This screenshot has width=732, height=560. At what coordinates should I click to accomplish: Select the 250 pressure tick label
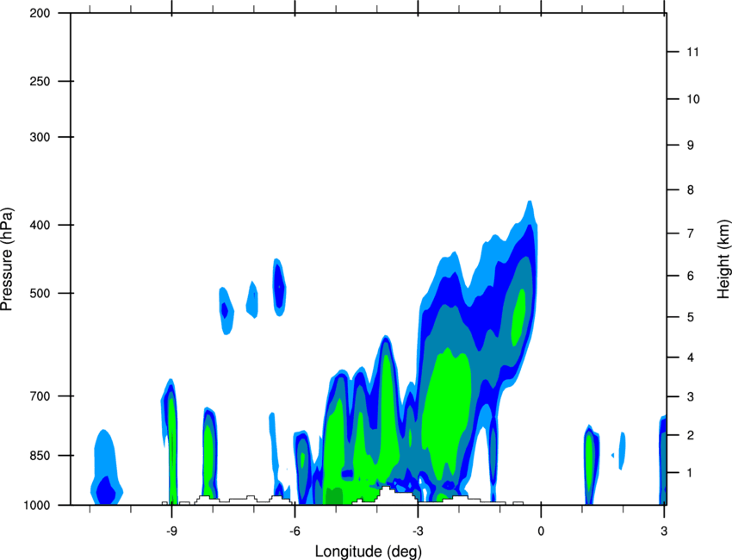[x=40, y=81]
